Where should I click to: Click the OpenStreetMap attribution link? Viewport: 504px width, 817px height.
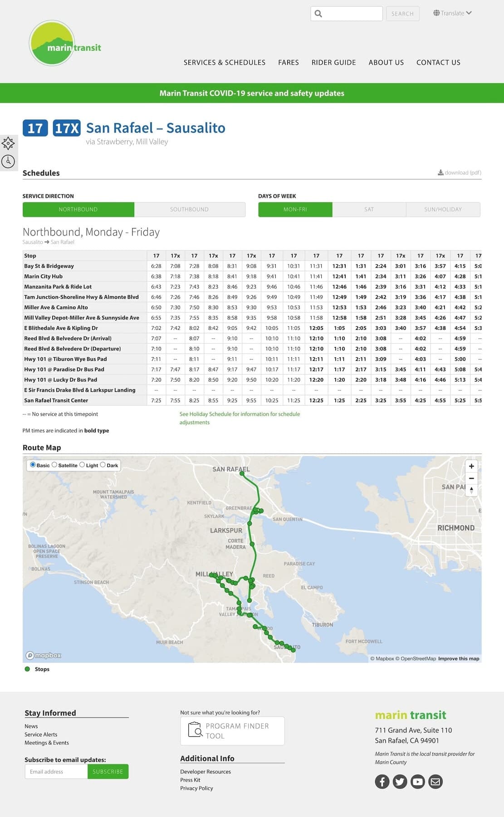tap(416, 659)
